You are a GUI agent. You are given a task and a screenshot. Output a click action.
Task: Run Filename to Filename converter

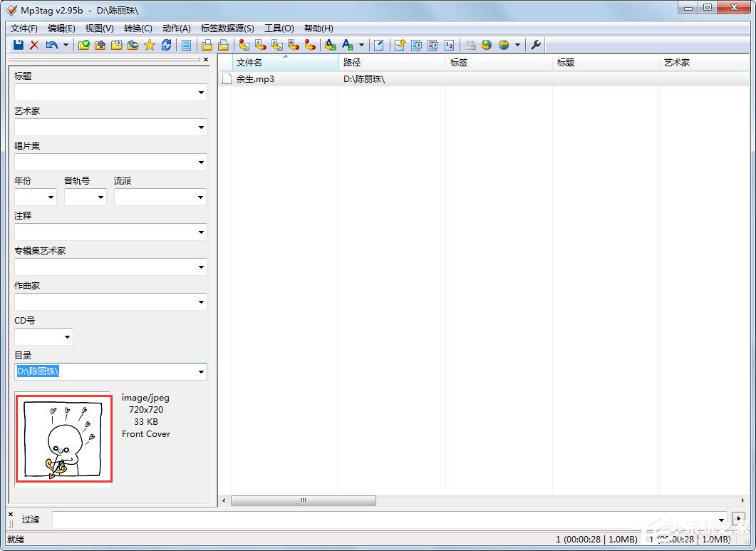(277, 45)
